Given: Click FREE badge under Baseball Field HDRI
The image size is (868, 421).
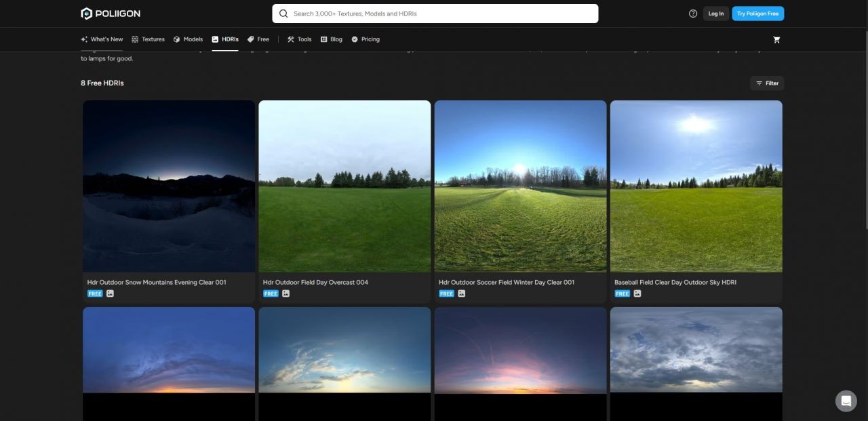Looking at the screenshot, I should 622,294.
